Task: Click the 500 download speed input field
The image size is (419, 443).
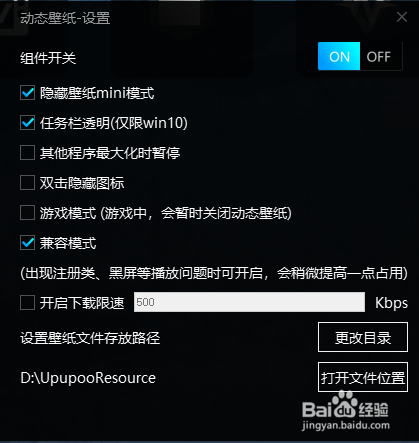Action: tap(249, 302)
